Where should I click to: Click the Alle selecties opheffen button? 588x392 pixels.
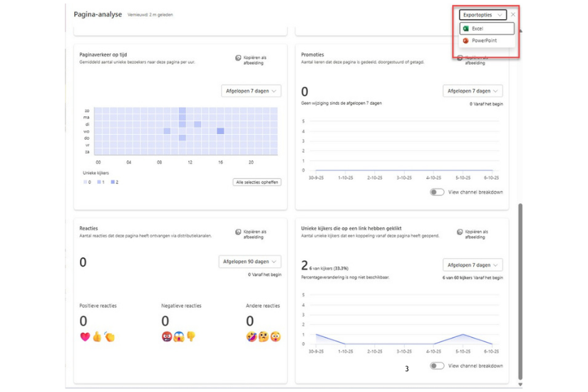pos(257,182)
